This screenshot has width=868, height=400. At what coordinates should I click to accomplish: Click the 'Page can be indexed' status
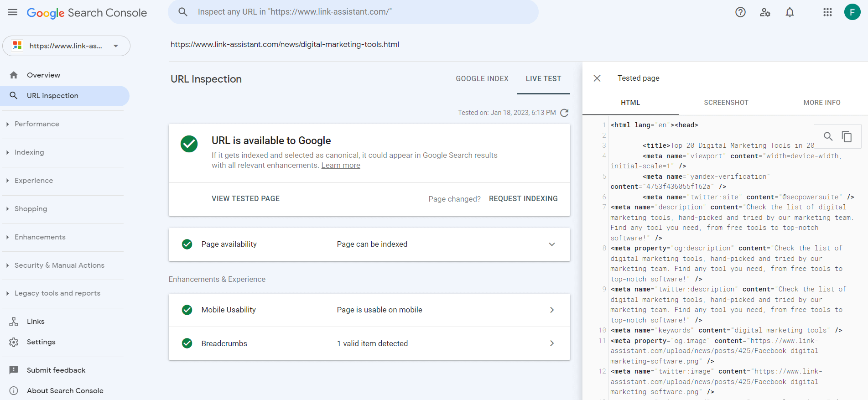point(372,244)
